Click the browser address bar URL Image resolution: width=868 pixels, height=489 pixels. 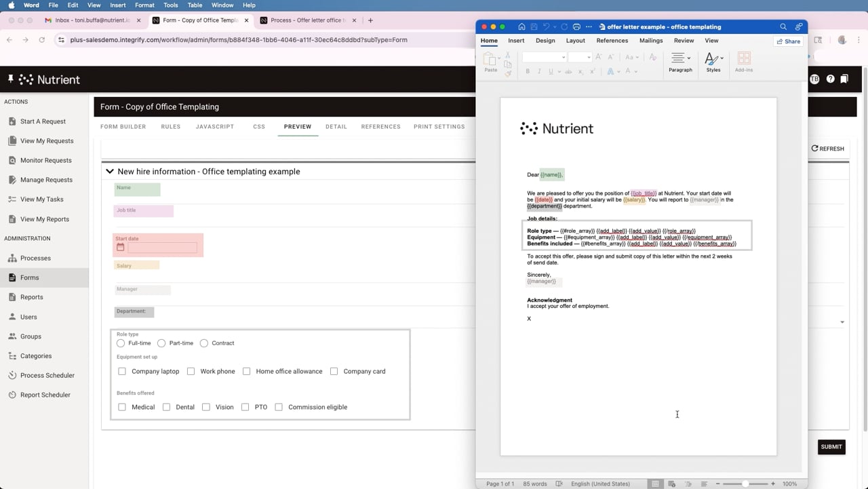pos(239,40)
